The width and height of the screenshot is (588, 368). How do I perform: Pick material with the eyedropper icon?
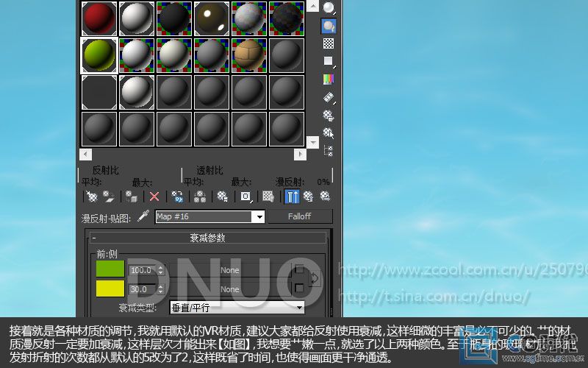[143, 216]
